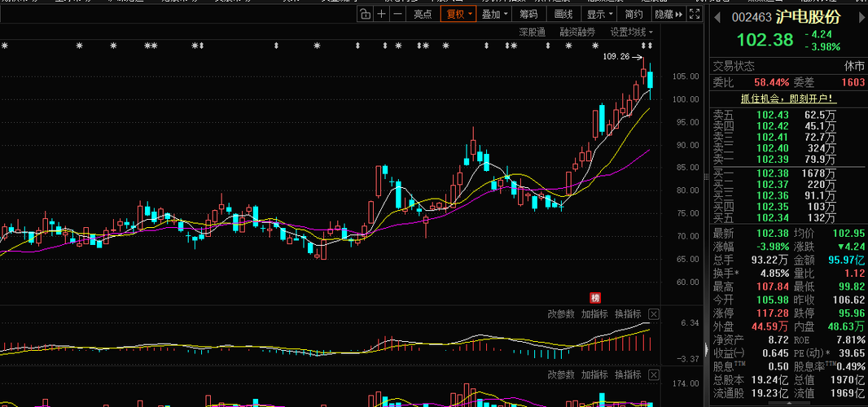Select the 卖一 102.39 order row
The width and height of the screenshot is (868, 407).
788,160
